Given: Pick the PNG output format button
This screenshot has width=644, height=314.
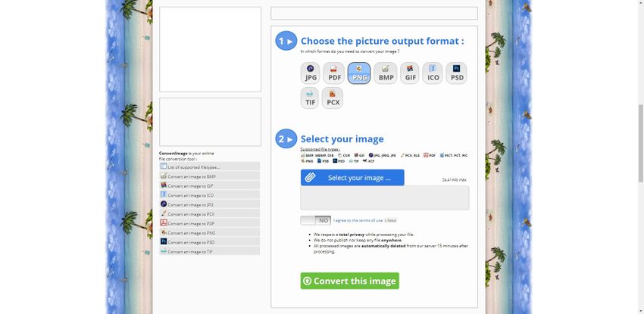Looking at the screenshot, I should coord(359,73).
